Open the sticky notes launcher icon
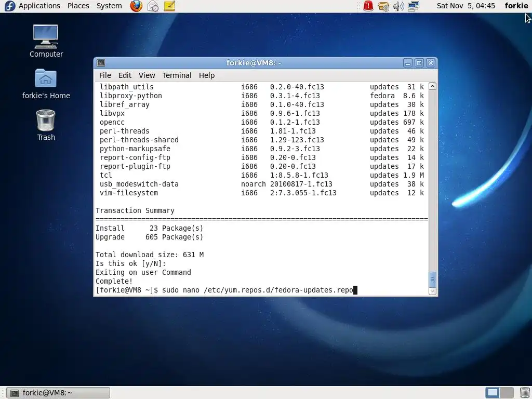This screenshot has height=399, width=532. [x=169, y=6]
